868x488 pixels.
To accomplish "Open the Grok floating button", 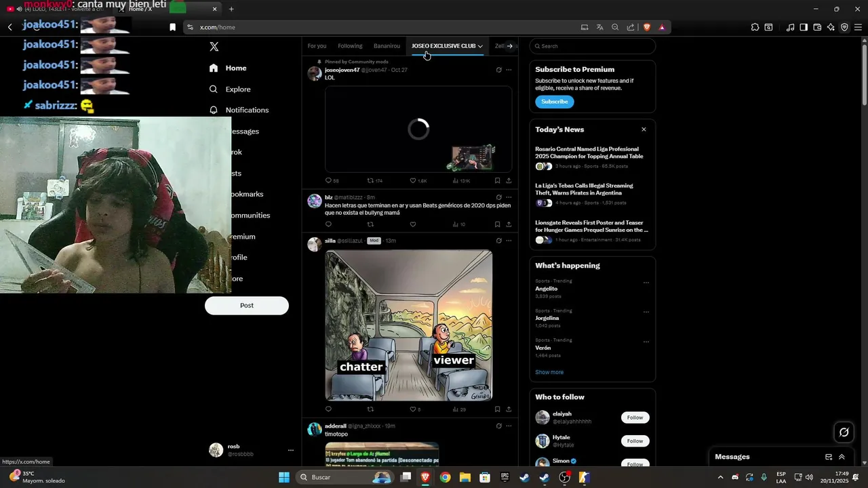I will (x=844, y=432).
